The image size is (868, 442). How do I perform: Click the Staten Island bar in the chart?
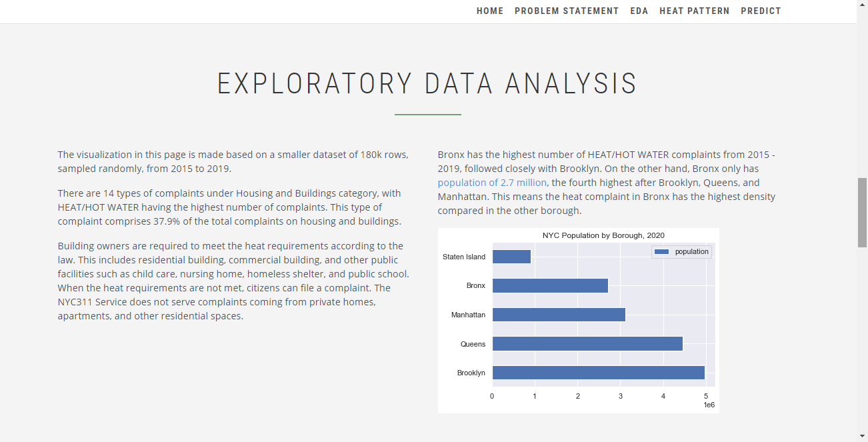pyautogui.click(x=511, y=257)
